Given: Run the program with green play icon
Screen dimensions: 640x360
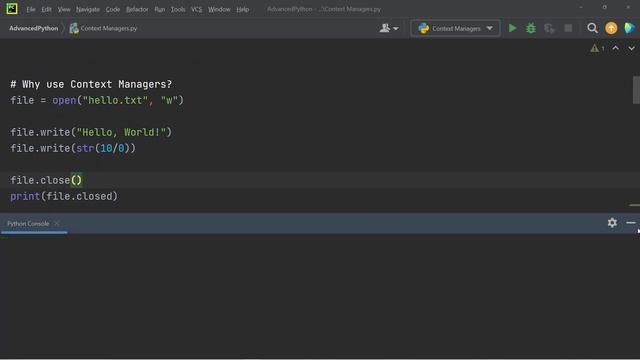Looking at the screenshot, I should 512,28.
